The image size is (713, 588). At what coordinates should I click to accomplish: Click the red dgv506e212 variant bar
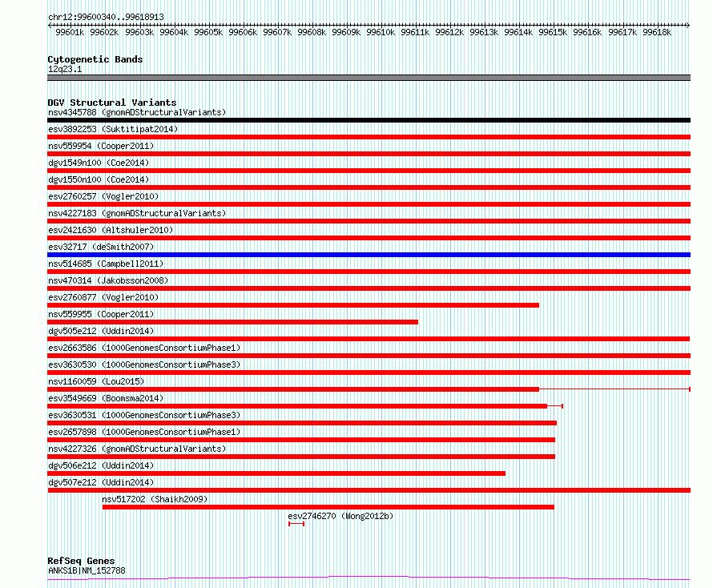276,474
